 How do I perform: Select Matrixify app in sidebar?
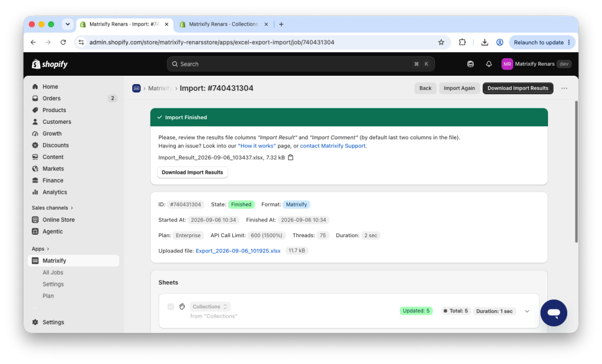[x=73, y=261]
